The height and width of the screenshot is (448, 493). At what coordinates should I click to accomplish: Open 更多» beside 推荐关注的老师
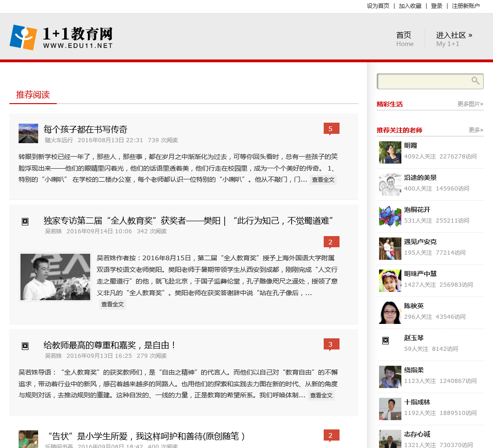pyautogui.click(x=476, y=130)
